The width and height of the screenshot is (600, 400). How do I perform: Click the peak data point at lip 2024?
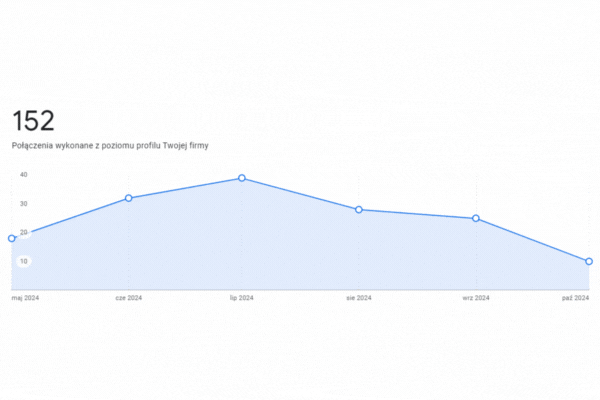[242, 178]
